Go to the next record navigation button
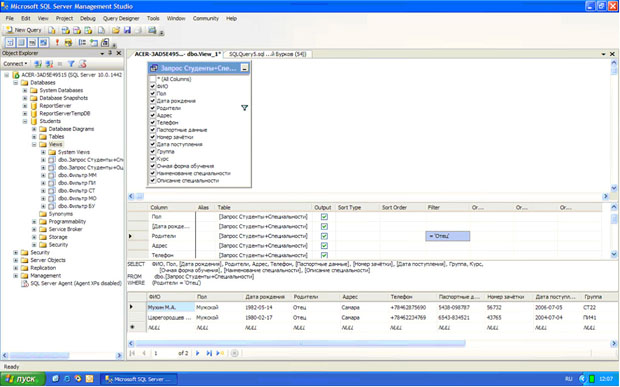 (x=198, y=353)
